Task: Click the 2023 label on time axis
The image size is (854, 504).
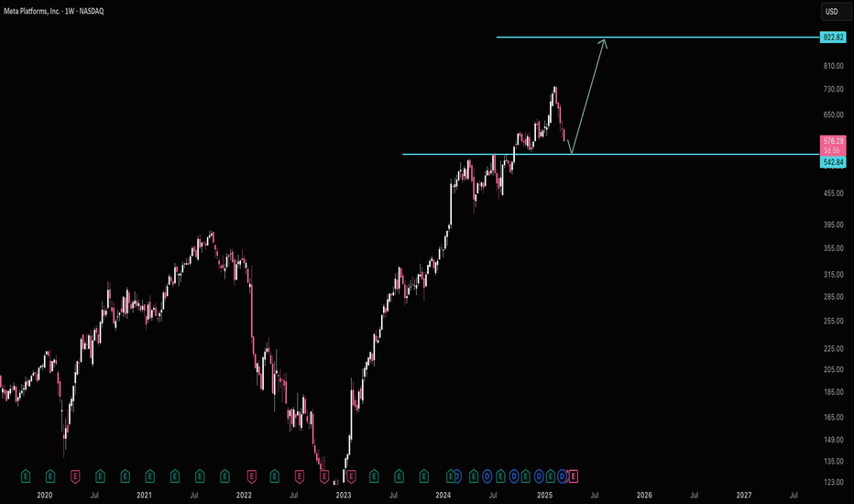Action: coord(344,495)
